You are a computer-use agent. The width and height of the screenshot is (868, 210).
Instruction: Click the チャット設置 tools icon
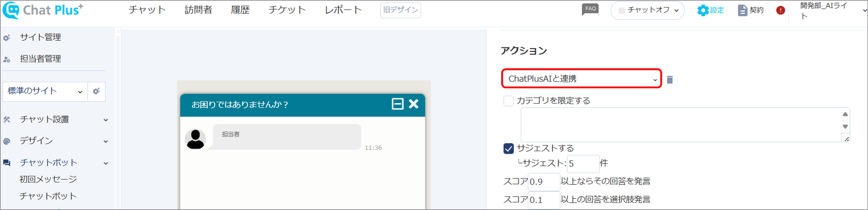point(7,120)
